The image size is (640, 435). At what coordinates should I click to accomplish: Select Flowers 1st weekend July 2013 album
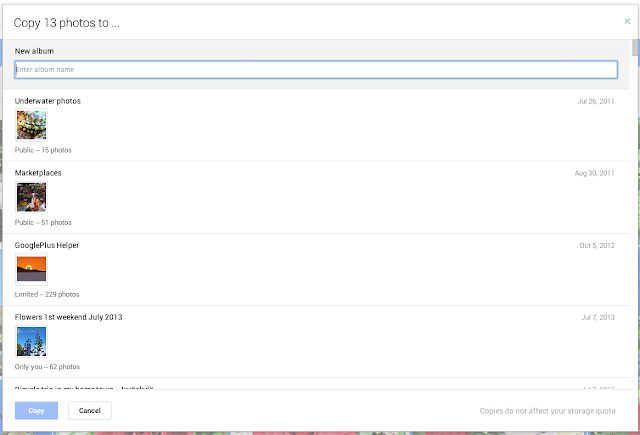[69, 317]
